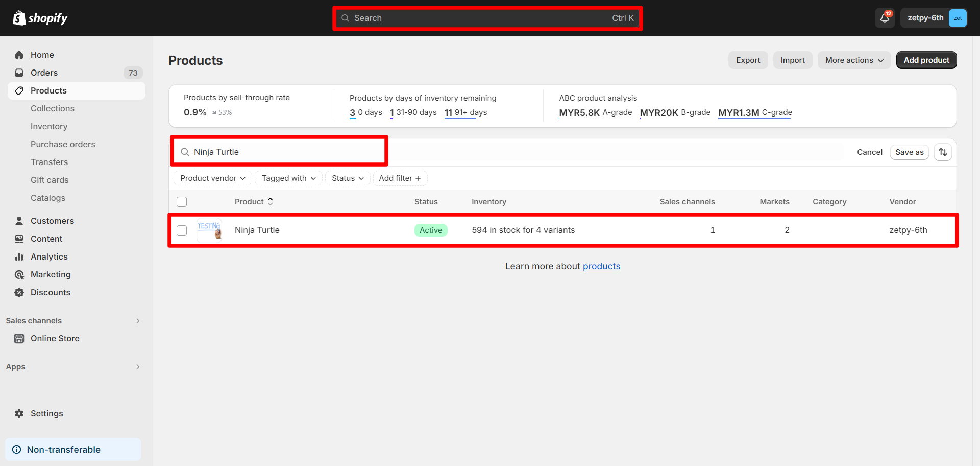This screenshot has height=466, width=980.
Task: Click the top Search bar
Action: (x=487, y=18)
